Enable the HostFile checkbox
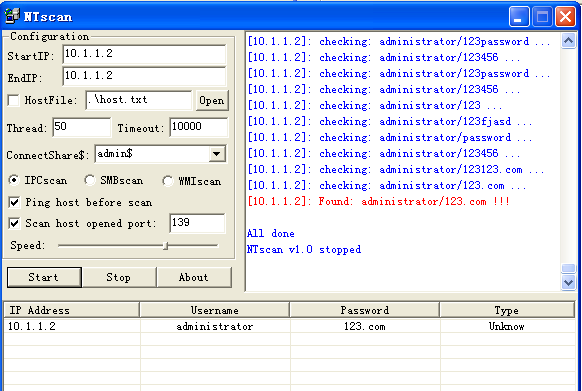Viewport: 582px width, 391px height. (14, 100)
